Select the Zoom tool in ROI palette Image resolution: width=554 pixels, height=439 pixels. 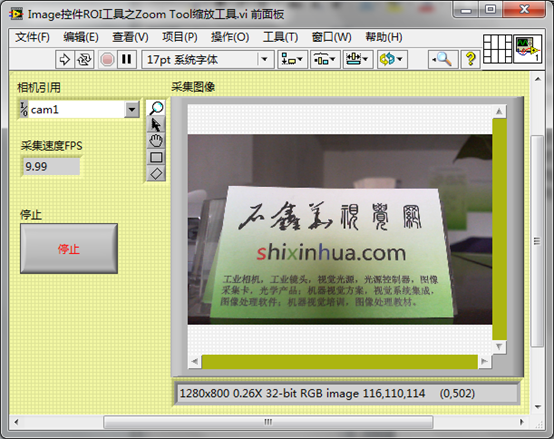(x=156, y=108)
